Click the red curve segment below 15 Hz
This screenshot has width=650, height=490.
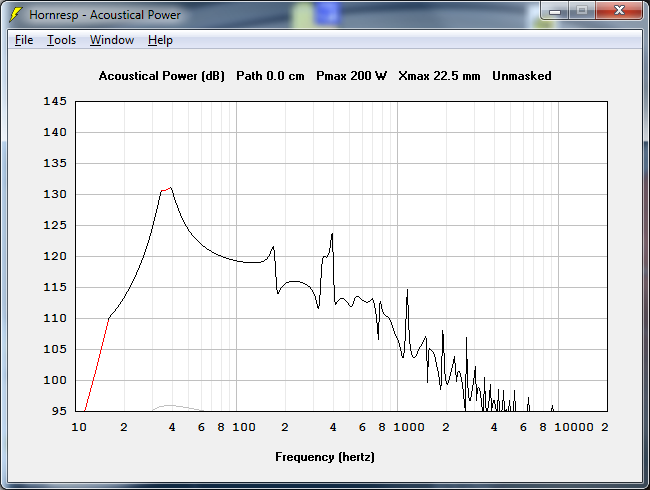97,365
